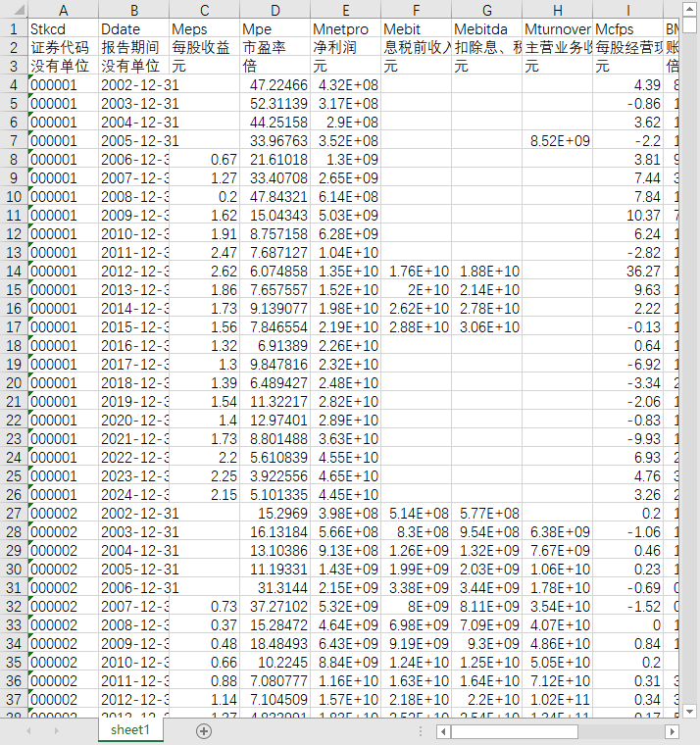700x745 pixels.
Task: Select the Meps value 0.73
Action: pyautogui.click(x=204, y=607)
